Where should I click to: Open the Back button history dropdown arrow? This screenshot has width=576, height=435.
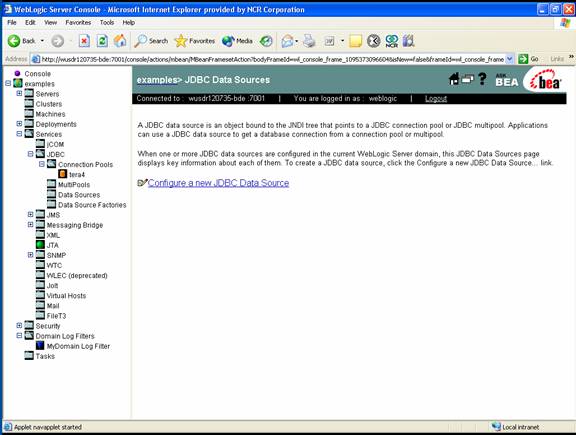(42, 41)
